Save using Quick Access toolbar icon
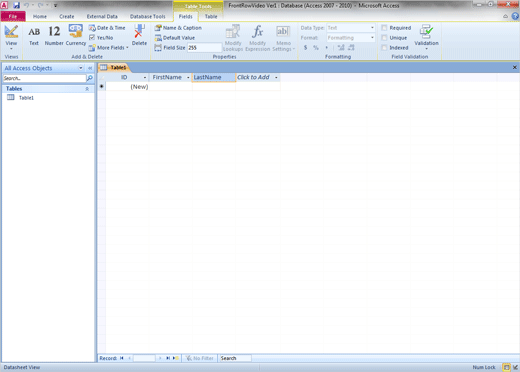 tap(16, 5)
